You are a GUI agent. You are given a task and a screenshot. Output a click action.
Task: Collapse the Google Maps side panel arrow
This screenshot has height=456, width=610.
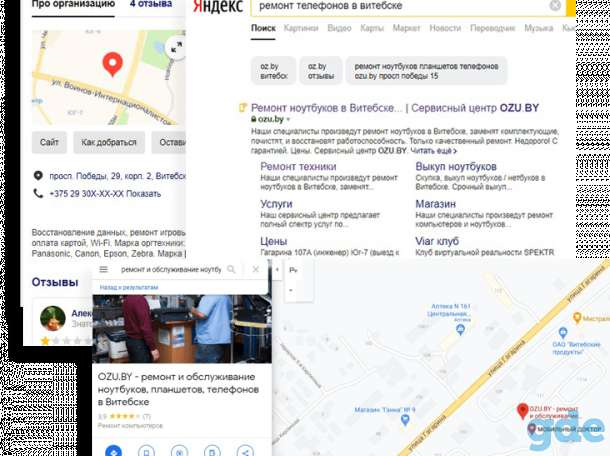[x=277, y=269]
